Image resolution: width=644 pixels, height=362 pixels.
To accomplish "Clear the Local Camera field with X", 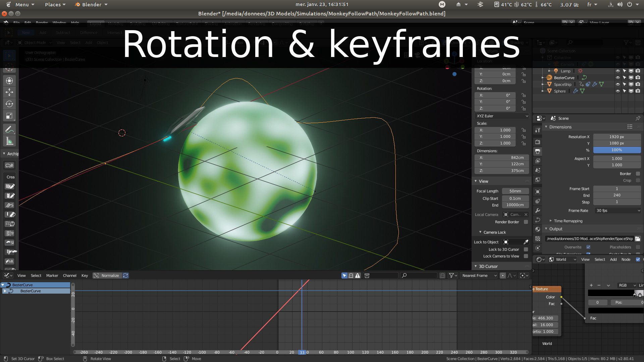I will tap(526, 215).
